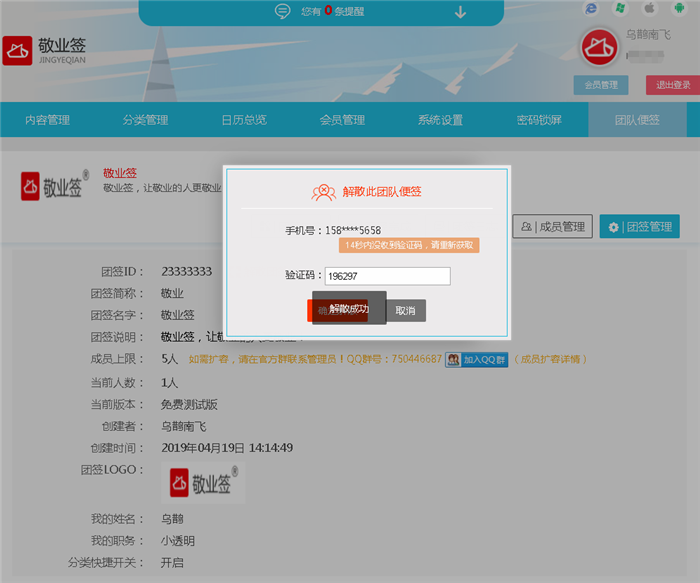The width and height of the screenshot is (700, 583).
Task: Click the 手机号 158****5658 text
Action: tap(333, 230)
